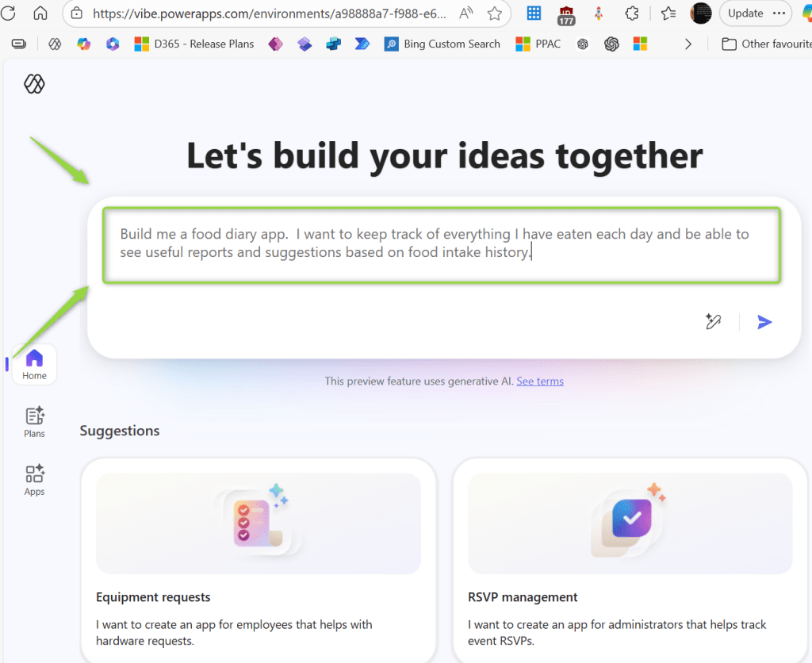Image resolution: width=812 pixels, height=663 pixels.
Task: Click the browser refresh icon
Action: pyautogui.click(x=9, y=13)
